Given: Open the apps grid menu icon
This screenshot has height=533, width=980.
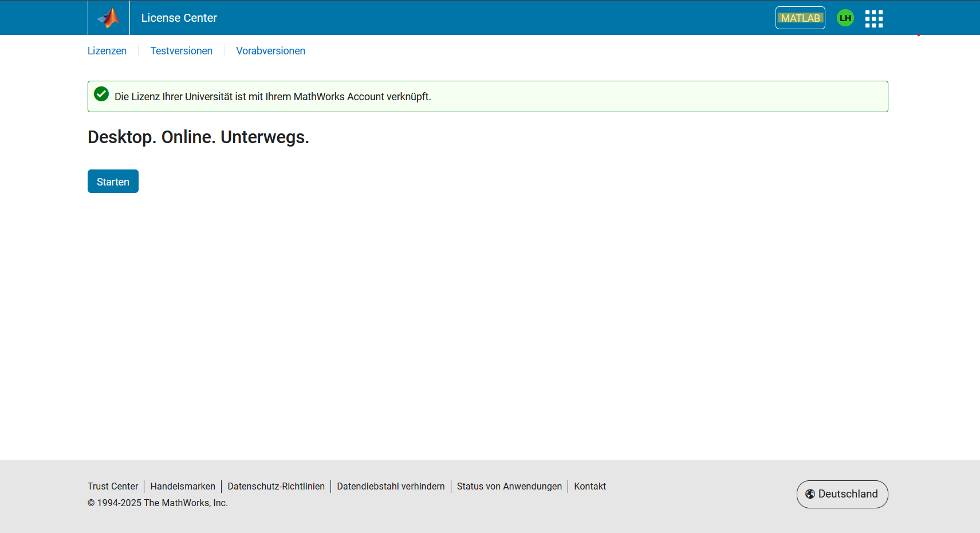Looking at the screenshot, I should 873,18.
